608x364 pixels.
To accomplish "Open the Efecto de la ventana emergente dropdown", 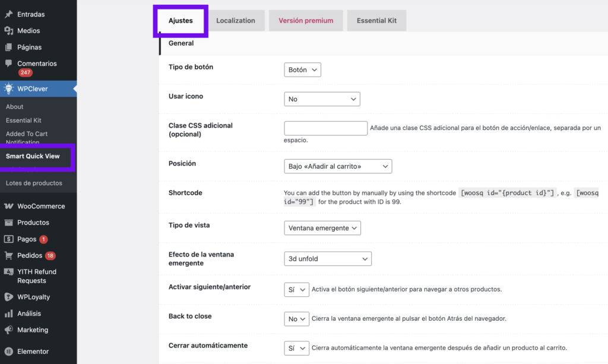I will tap(327, 258).
